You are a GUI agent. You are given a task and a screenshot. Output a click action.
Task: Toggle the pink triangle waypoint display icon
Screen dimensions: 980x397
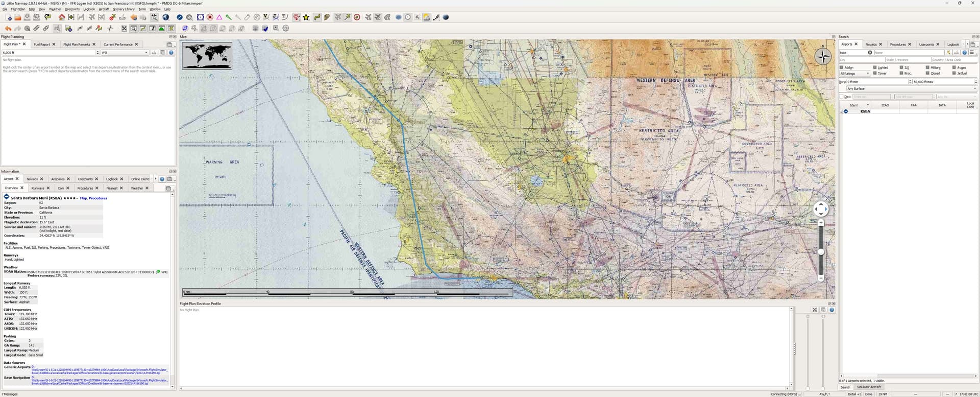[219, 17]
